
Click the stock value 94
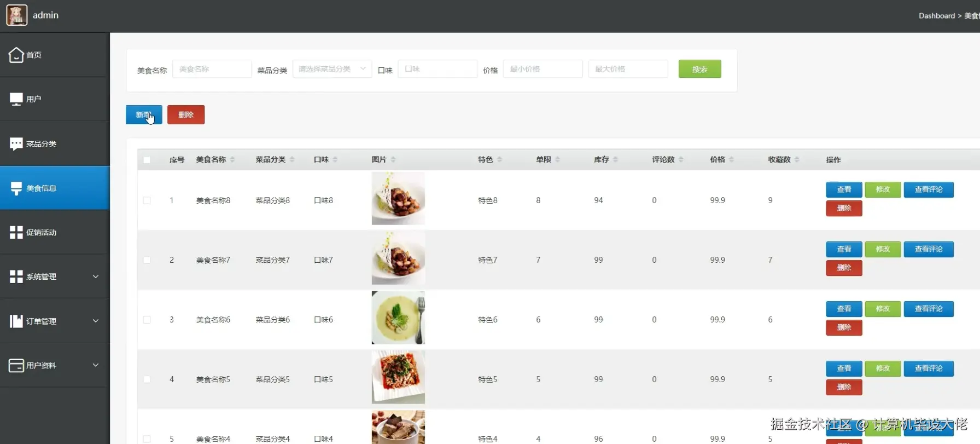tap(598, 200)
